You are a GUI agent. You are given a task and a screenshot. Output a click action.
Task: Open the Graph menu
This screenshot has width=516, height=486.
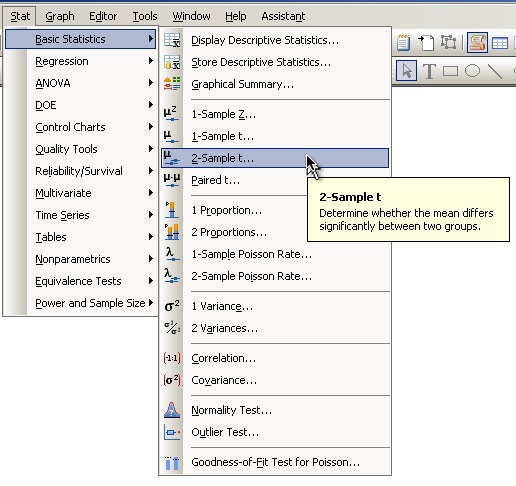(x=60, y=16)
